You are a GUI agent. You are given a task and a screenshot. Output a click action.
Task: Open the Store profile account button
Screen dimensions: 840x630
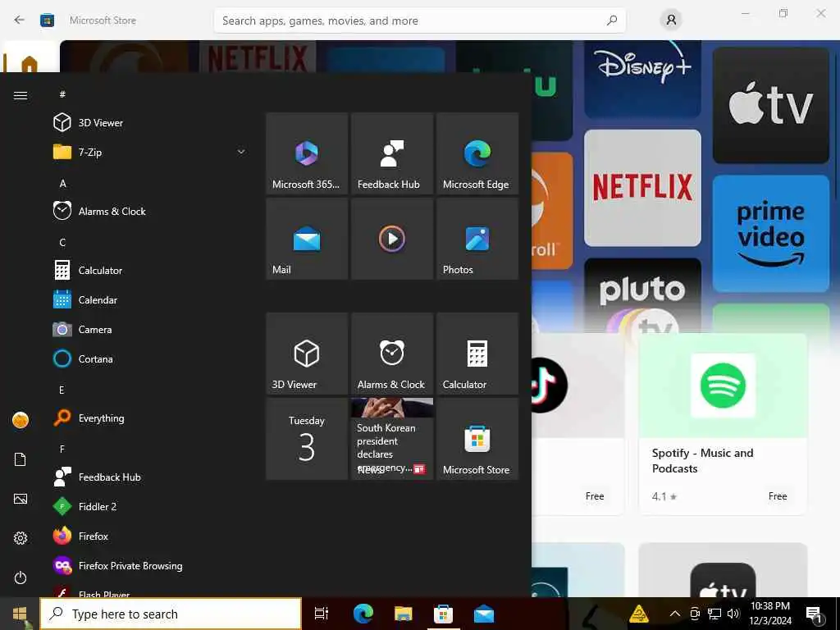[671, 21]
